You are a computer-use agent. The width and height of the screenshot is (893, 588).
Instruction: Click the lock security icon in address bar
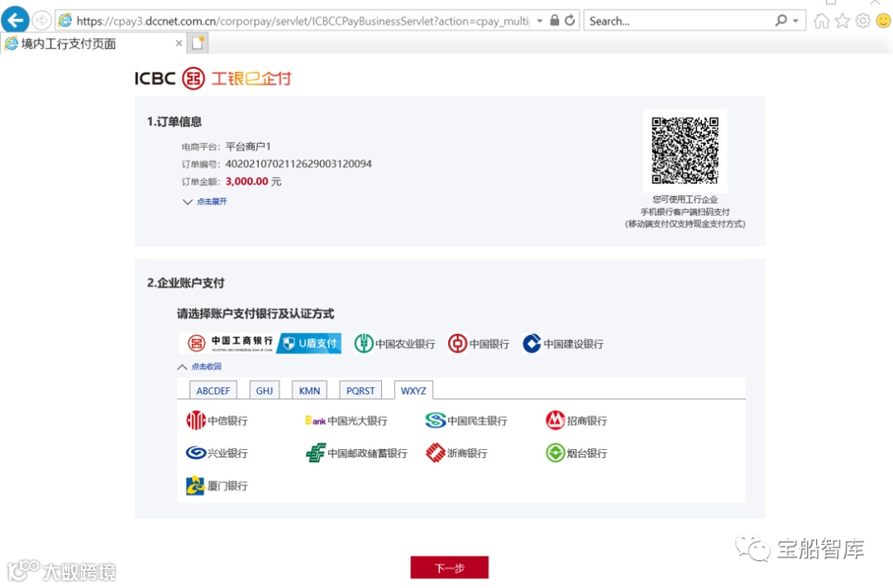[554, 21]
